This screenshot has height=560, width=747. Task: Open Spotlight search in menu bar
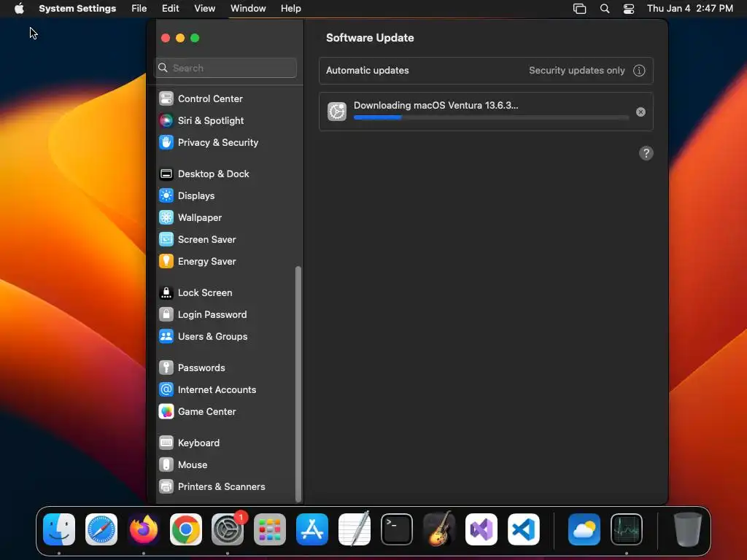605,9
